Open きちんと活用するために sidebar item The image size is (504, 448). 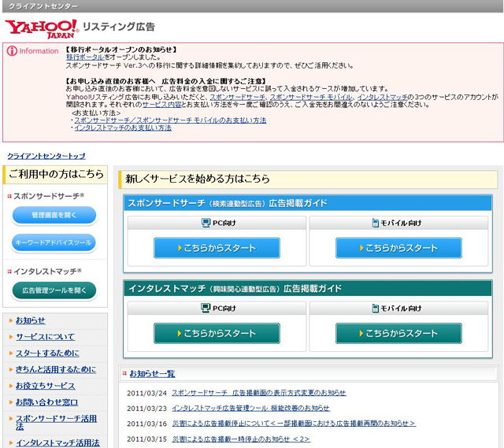55,369
